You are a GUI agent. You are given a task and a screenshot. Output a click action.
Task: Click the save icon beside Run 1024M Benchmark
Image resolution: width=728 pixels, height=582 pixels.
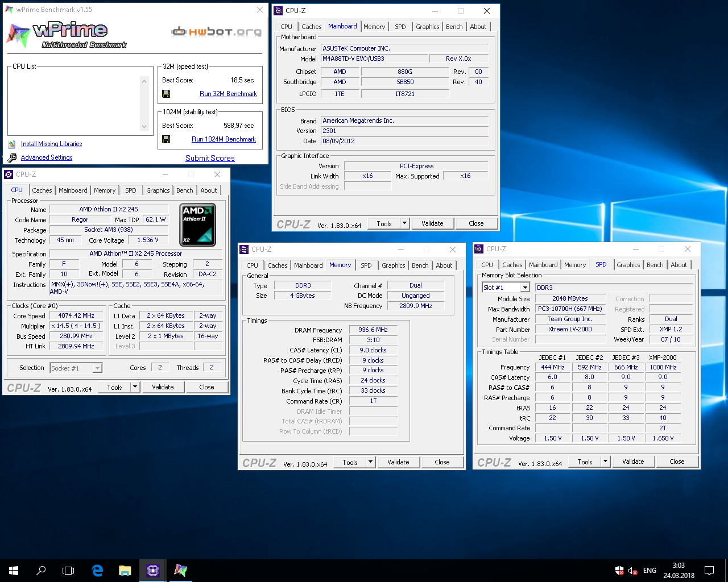coord(166,139)
